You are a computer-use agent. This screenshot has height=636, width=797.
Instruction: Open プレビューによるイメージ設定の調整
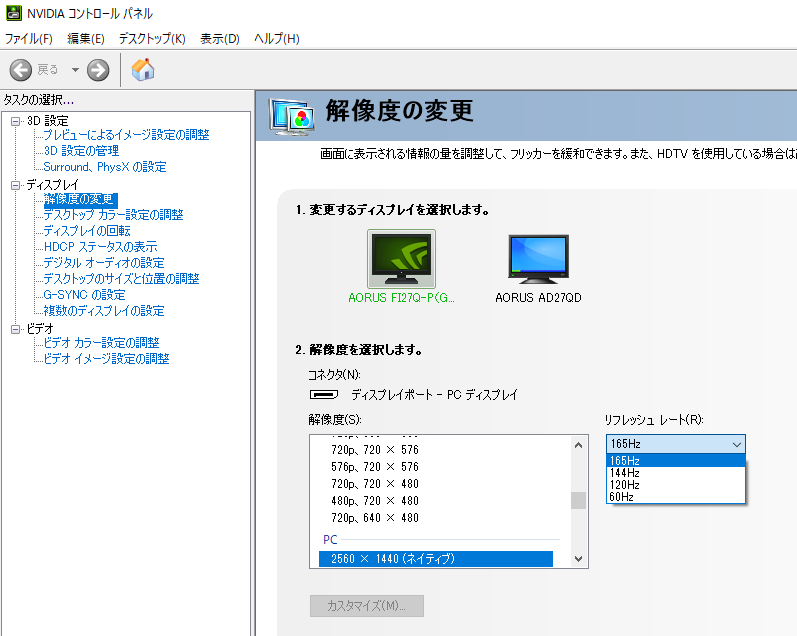coord(126,135)
